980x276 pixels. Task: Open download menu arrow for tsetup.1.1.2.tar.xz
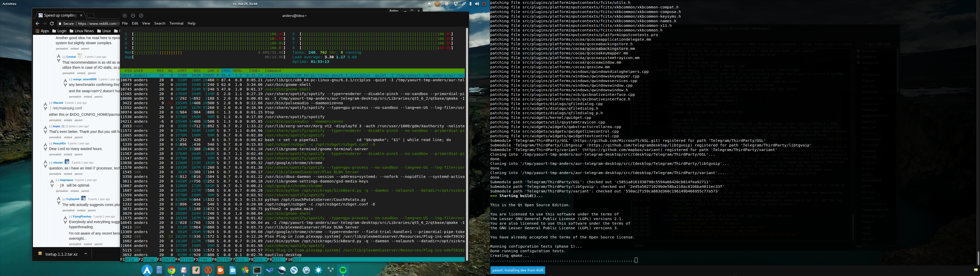coord(85,254)
